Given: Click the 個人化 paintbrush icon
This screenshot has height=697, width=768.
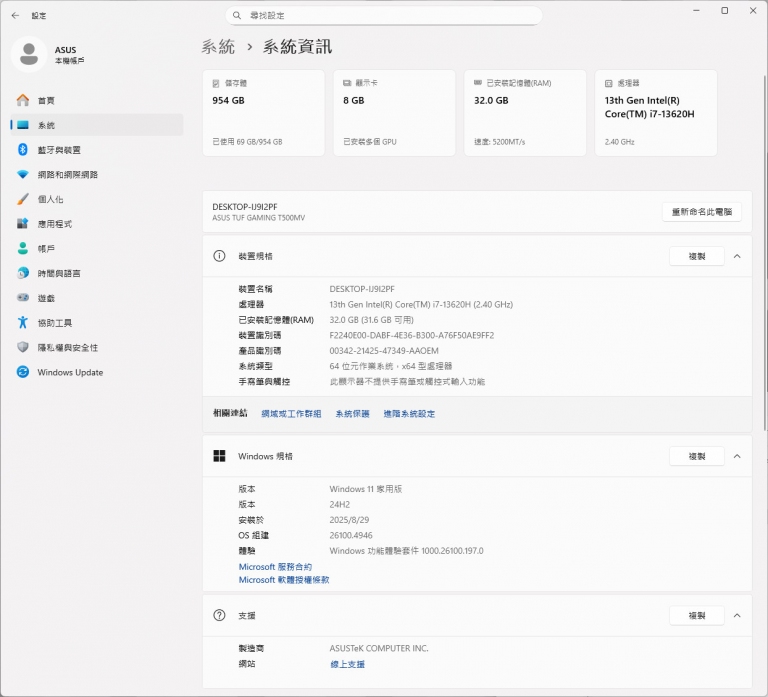Looking at the screenshot, I should (x=23, y=199).
